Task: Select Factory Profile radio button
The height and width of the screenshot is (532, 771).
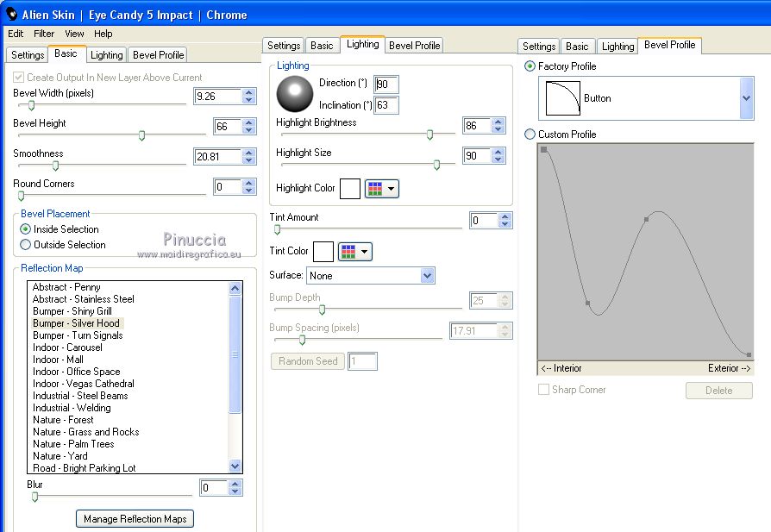Action: click(x=530, y=66)
